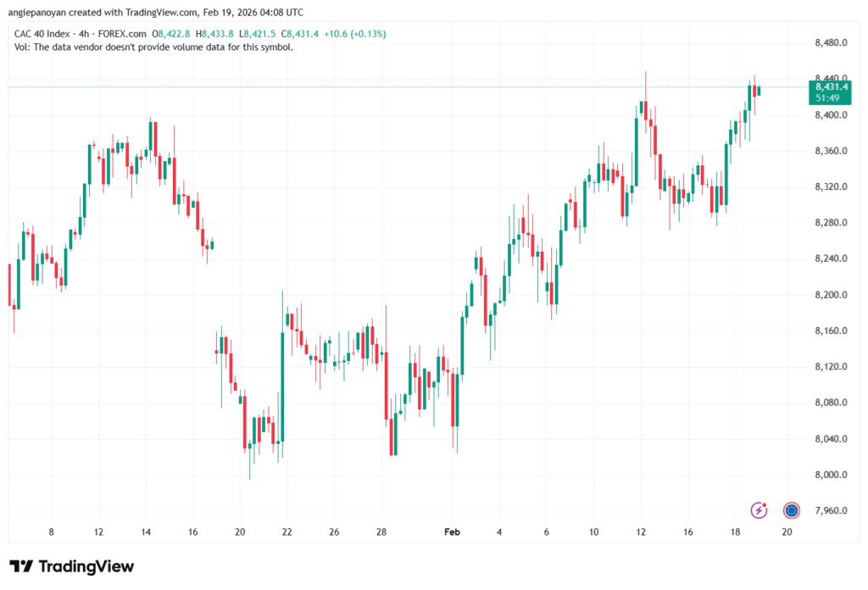Image resolution: width=868 pixels, height=590 pixels.
Task: Click the 51:49 candle countdown timer
Action: tap(827, 98)
